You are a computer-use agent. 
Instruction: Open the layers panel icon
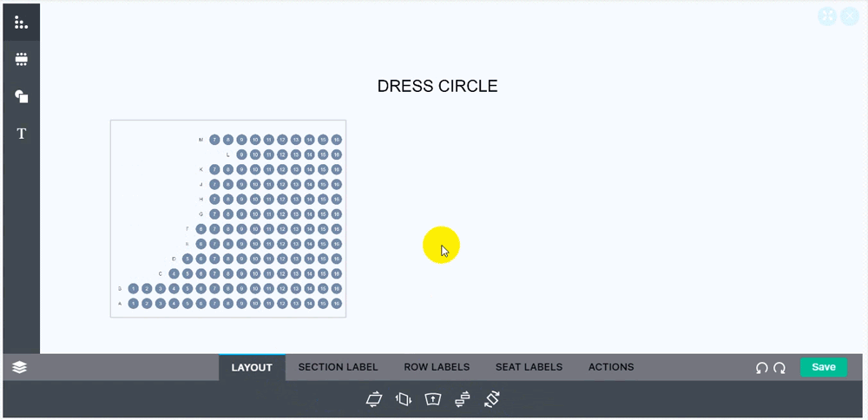pyautogui.click(x=19, y=367)
